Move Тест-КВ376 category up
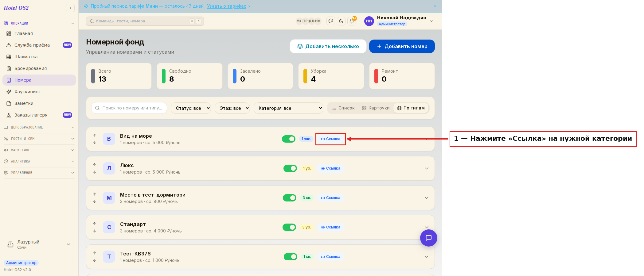Image resolution: width=644 pixels, height=276 pixels. (x=95, y=253)
